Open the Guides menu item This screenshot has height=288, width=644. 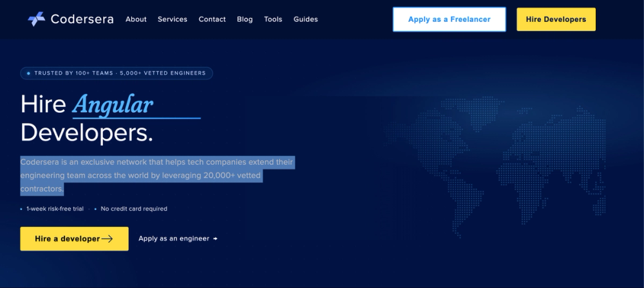tap(305, 19)
